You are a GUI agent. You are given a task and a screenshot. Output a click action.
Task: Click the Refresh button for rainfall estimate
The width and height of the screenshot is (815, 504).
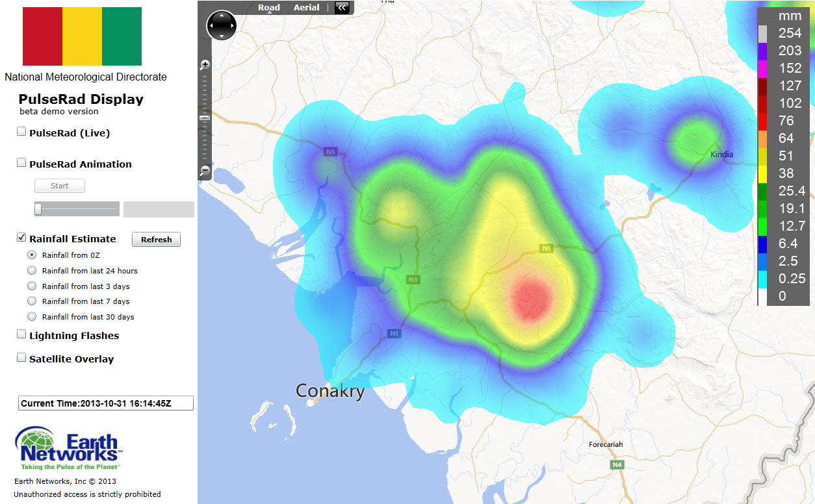pos(157,240)
